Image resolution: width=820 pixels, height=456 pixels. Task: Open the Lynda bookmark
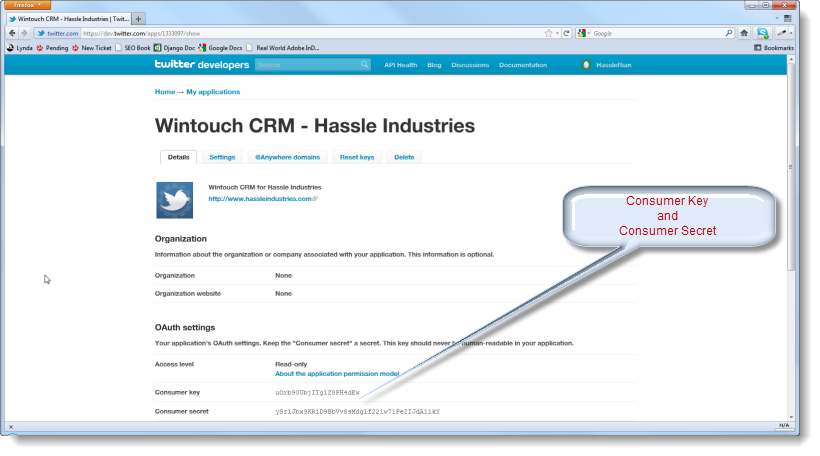(x=19, y=48)
